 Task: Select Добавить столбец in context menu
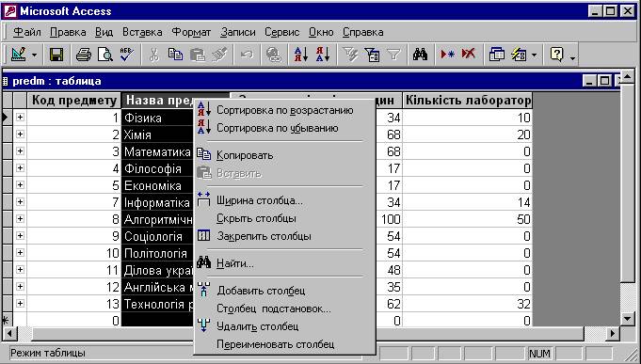(x=284, y=291)
